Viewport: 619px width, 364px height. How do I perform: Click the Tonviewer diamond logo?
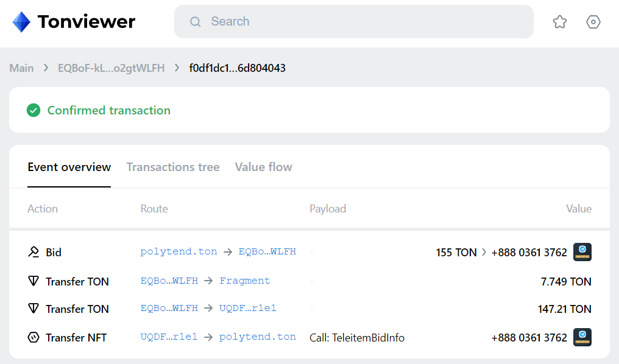point(21,22)
